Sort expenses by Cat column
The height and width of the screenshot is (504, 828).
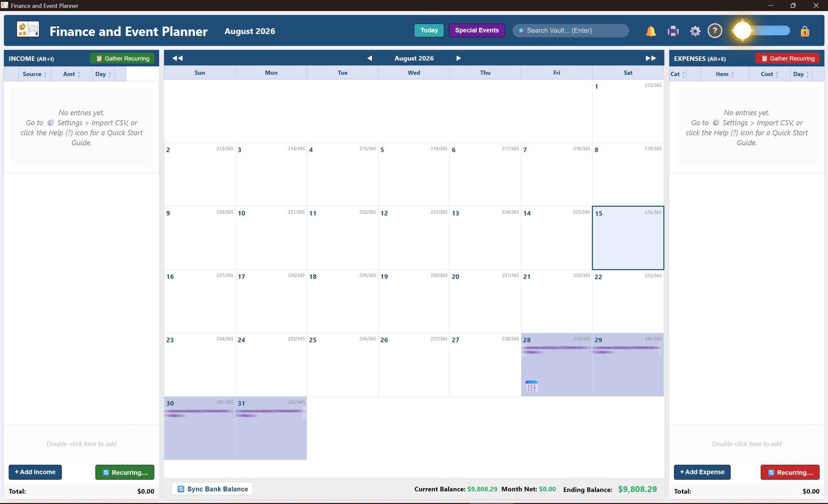click(x=678, y=74)
